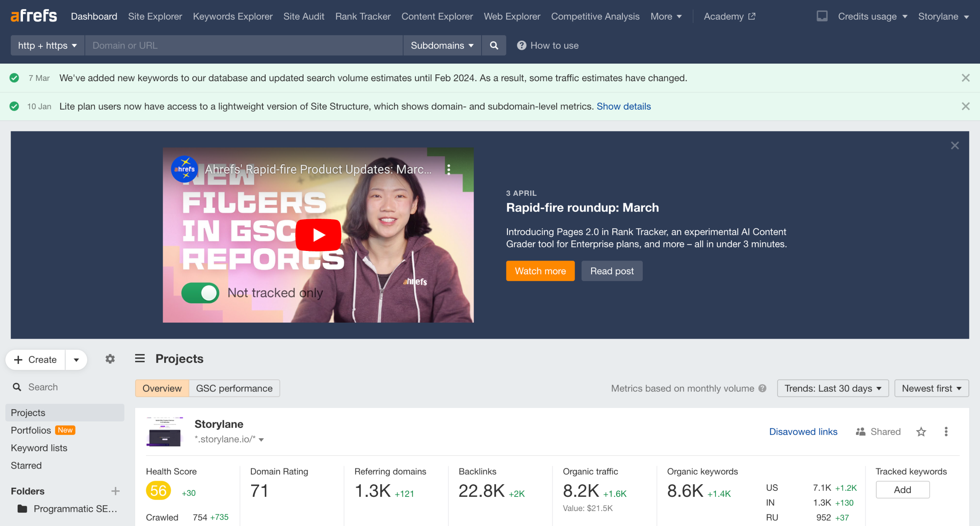
Task: Open Credits usage dropdown
Action: point(872,16)
